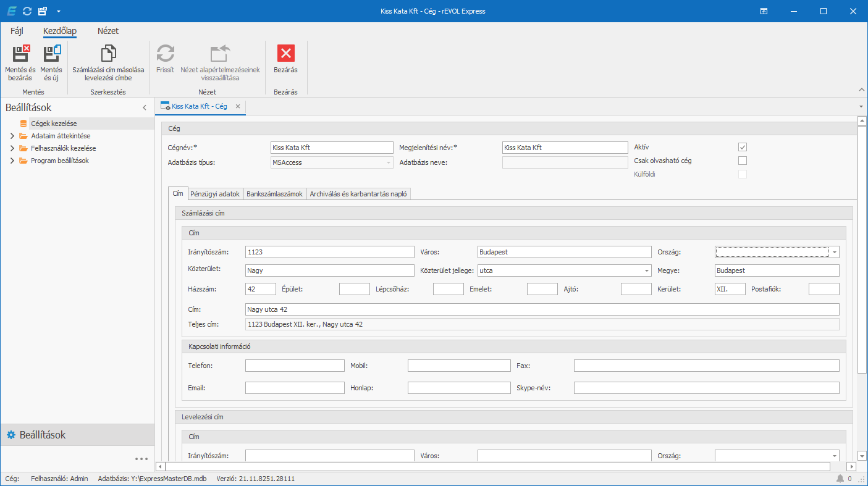Open the Közterület jellege dropdown
Viewport: 868px width, 486px height.
647,270
